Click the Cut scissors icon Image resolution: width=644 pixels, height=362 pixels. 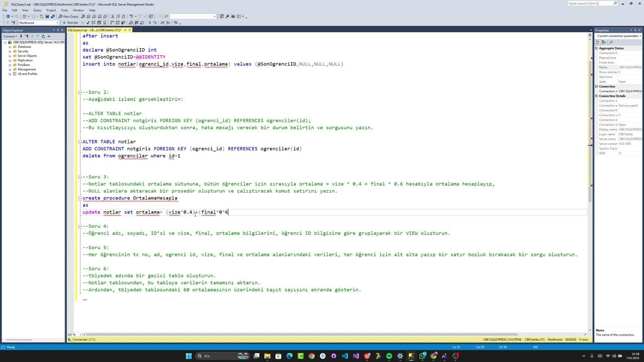pos(114,16)
